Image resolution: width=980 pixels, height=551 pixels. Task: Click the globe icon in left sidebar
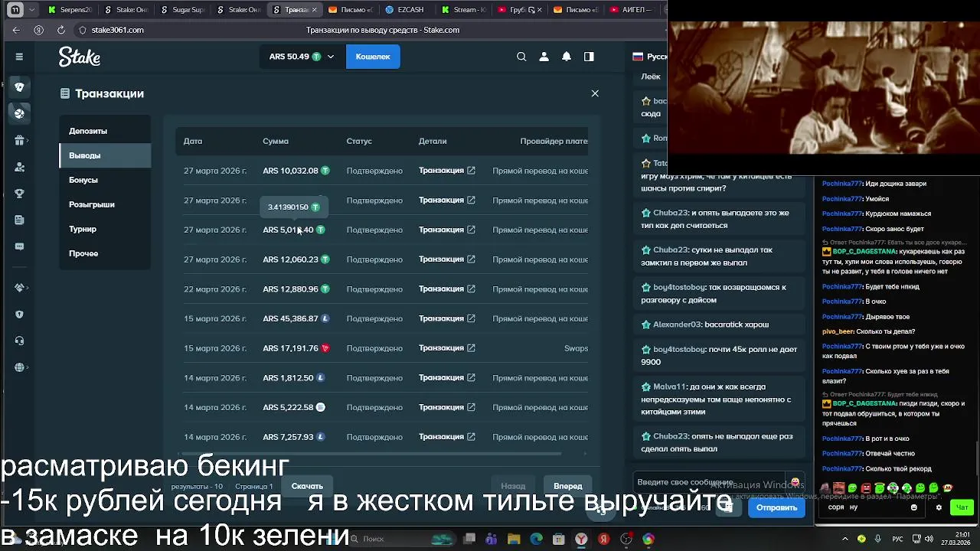click(19, 368)
